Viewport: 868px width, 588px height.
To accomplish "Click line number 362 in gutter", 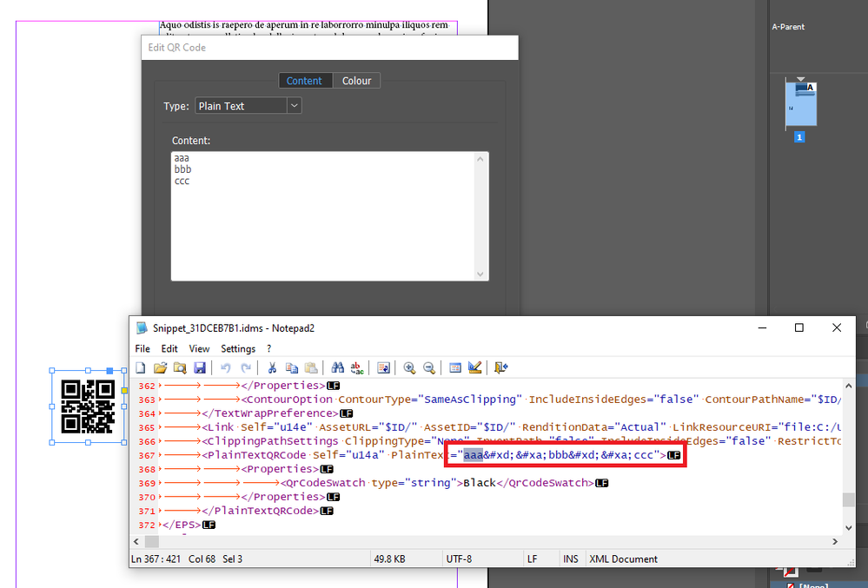I will [147, 386].
